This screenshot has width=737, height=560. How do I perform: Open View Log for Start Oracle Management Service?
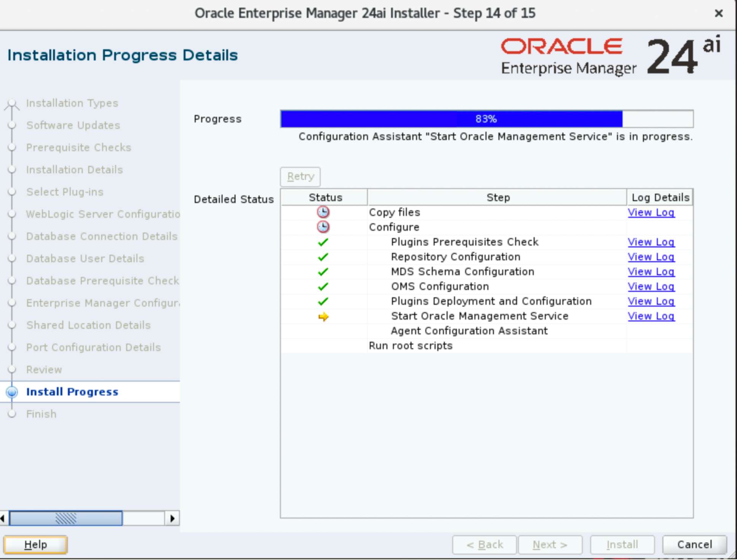pos(651,316)
